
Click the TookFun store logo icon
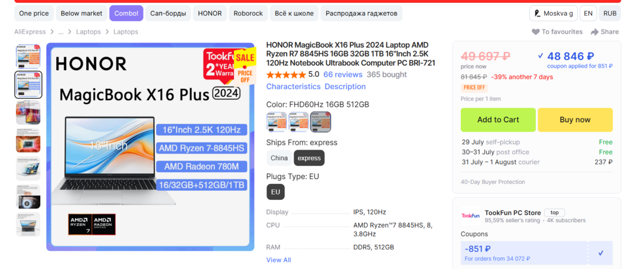click(470, 216)
